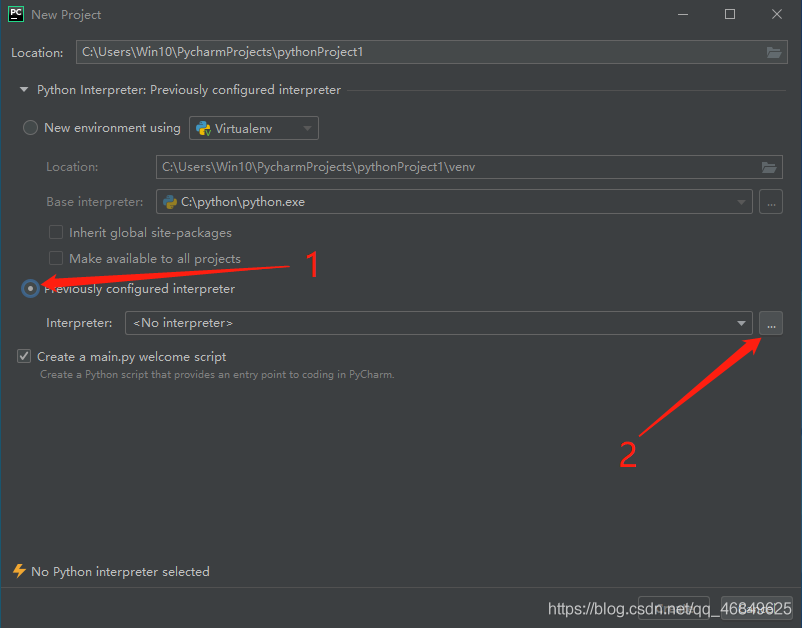The width and height of the screenshot is (802, 628).
Task: Expand the Base interpreter dropdown arrow
Action: click(x=741, y=202)
